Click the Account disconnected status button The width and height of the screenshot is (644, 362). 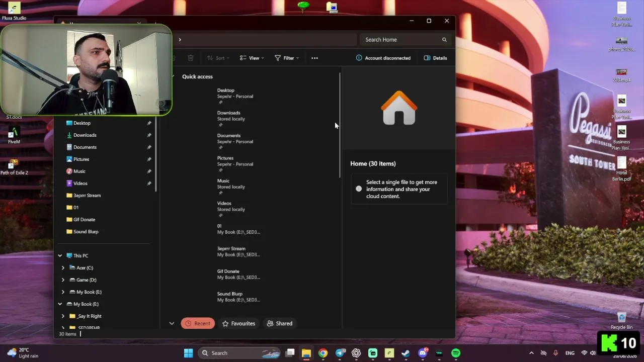coord(383,58)
